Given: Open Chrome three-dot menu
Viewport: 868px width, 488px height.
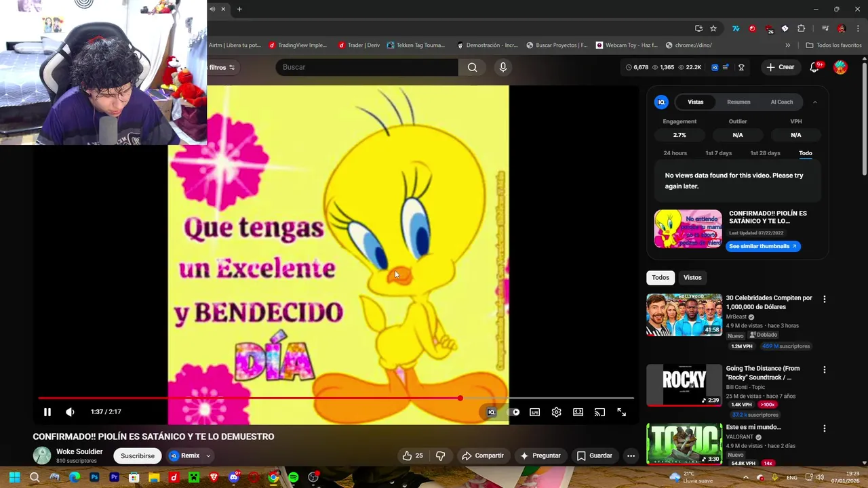Looking at the screenshot, I should pyautogui.click(x=858, y=28).
